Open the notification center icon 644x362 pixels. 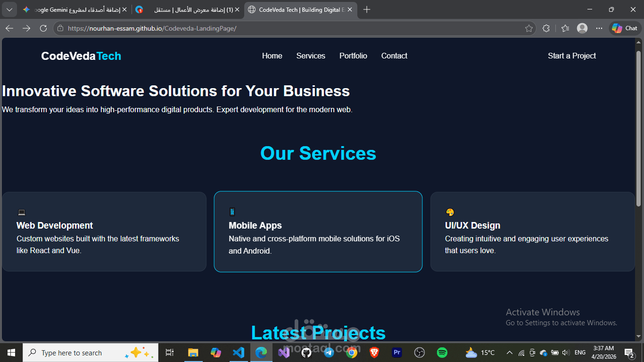click(x=629, y=353)
